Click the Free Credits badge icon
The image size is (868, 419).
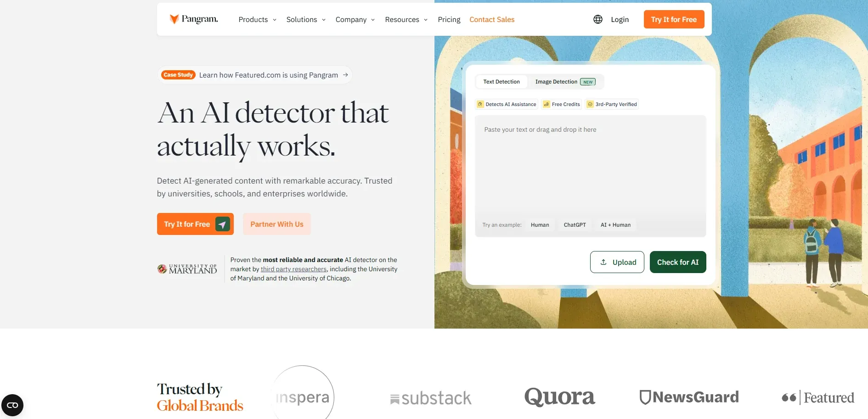click(x=547, y=104)
